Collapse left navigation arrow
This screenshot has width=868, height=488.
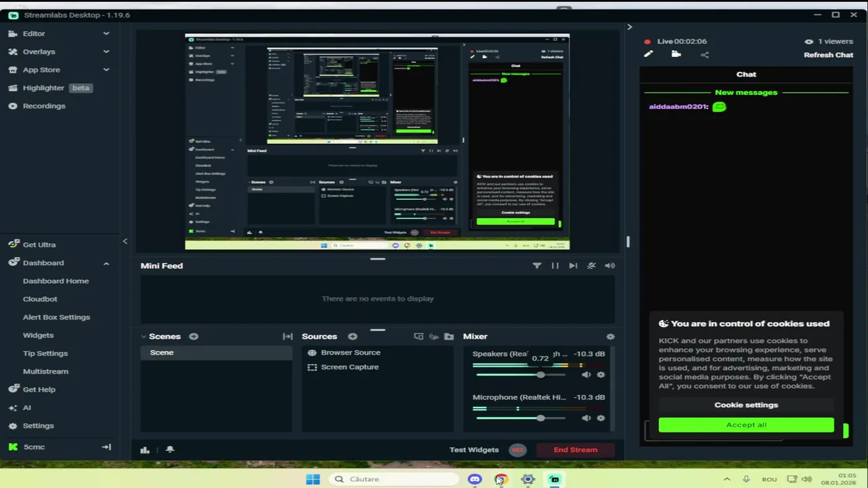[x=125, y=241]
